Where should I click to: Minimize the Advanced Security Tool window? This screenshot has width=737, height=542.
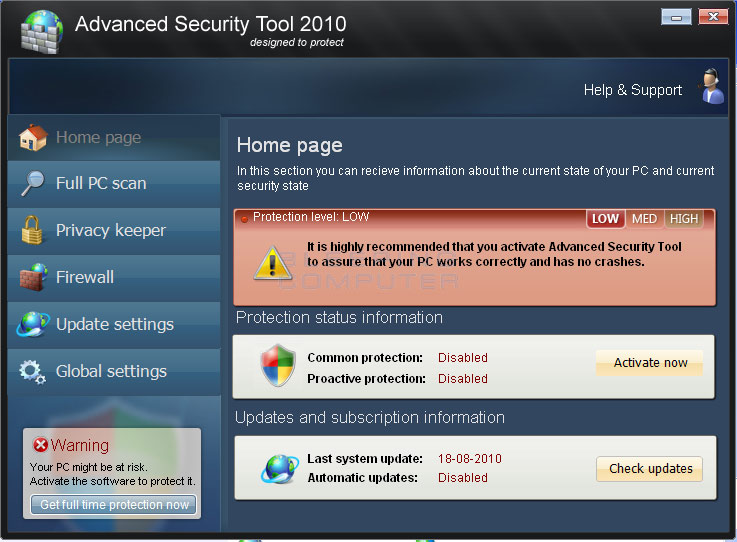click(x=676, y=17)
